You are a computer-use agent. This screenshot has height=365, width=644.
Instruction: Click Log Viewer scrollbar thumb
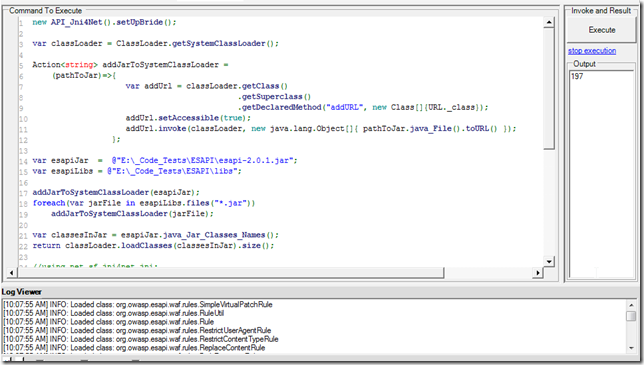tap(631, 316)
